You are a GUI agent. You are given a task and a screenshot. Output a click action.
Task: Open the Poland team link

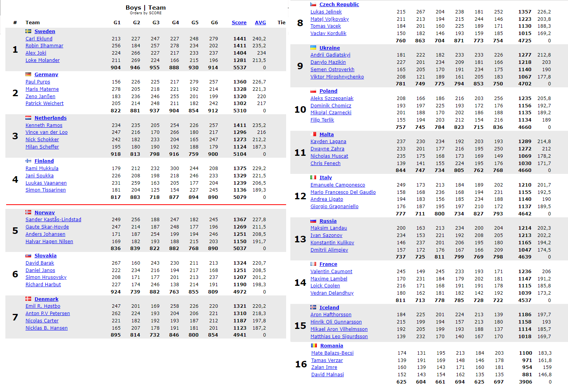(x=328, y=91)
